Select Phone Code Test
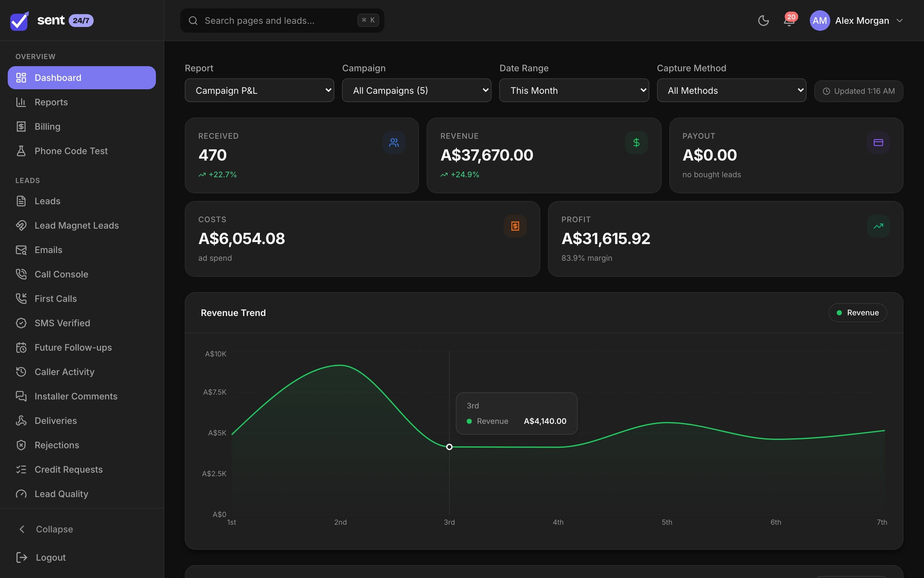The width and height of the screenshot is (924, 578). (x=82, y=151)
